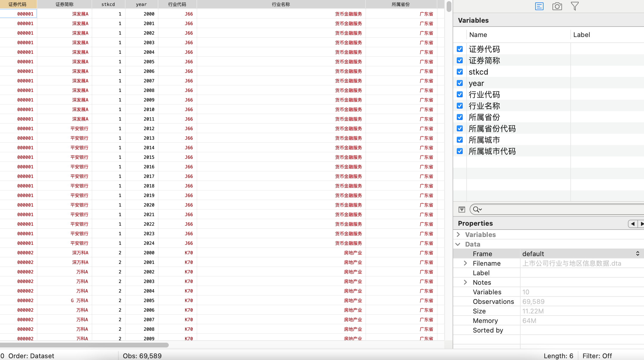The width and height of the screenshot is (644, 360).
Task: Click the Properties next arrow button
Action: pyautogui.click(x=641, y=224)
